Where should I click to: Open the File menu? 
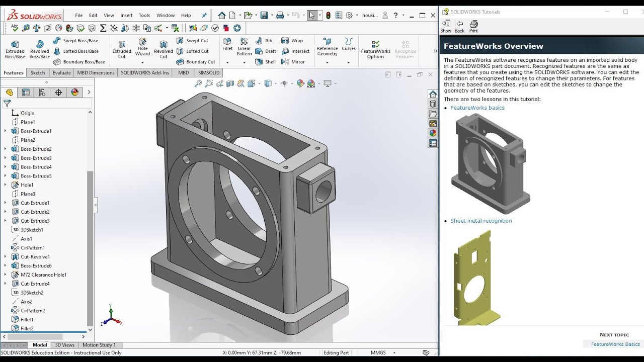pyautogui.click(x=79, y=16)
